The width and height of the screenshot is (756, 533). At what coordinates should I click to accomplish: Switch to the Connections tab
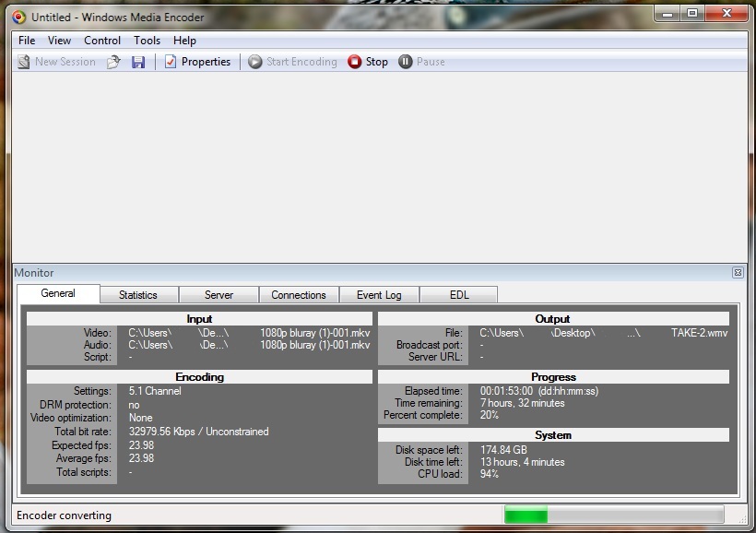[x=299, y=295]
